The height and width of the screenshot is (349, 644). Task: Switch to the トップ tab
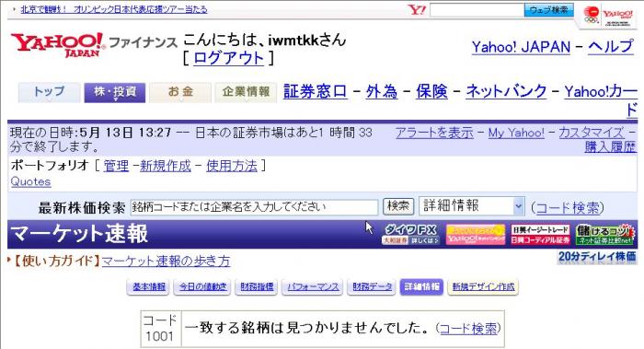point(49,92)
